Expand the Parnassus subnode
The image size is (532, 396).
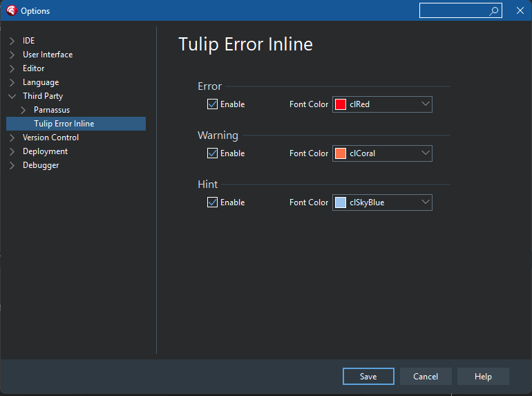(x=23, y=110)
